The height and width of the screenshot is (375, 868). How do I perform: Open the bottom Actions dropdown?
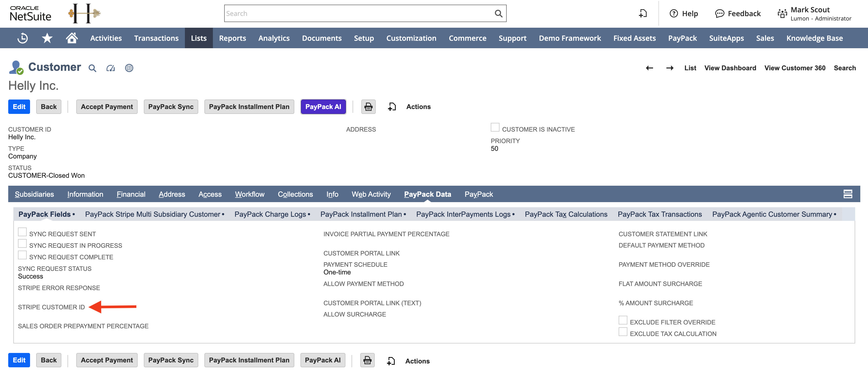(x=417, y=361)
